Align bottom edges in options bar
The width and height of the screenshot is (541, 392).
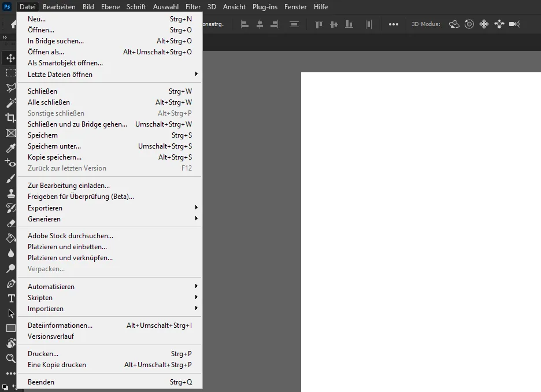coord(349,24)
